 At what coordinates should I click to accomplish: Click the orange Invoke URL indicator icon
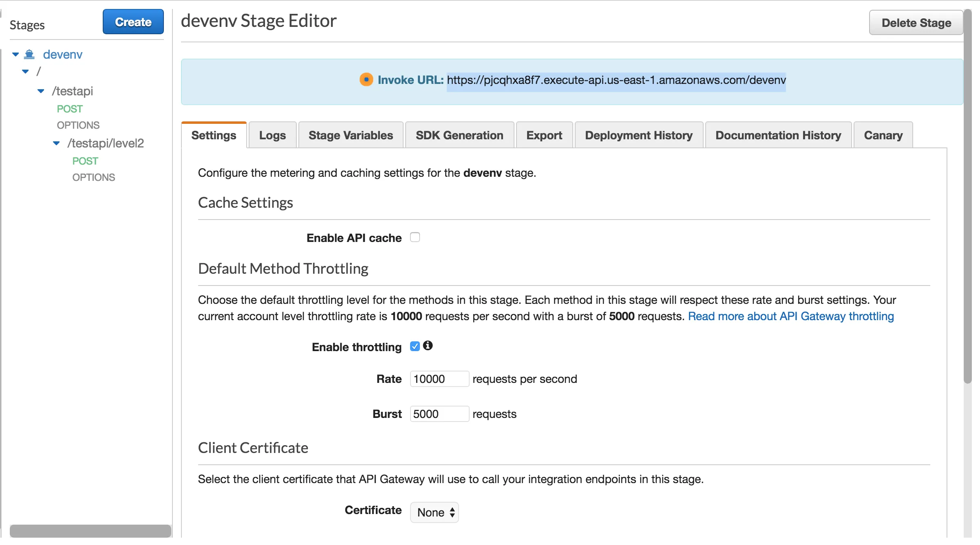click(366, 79)
